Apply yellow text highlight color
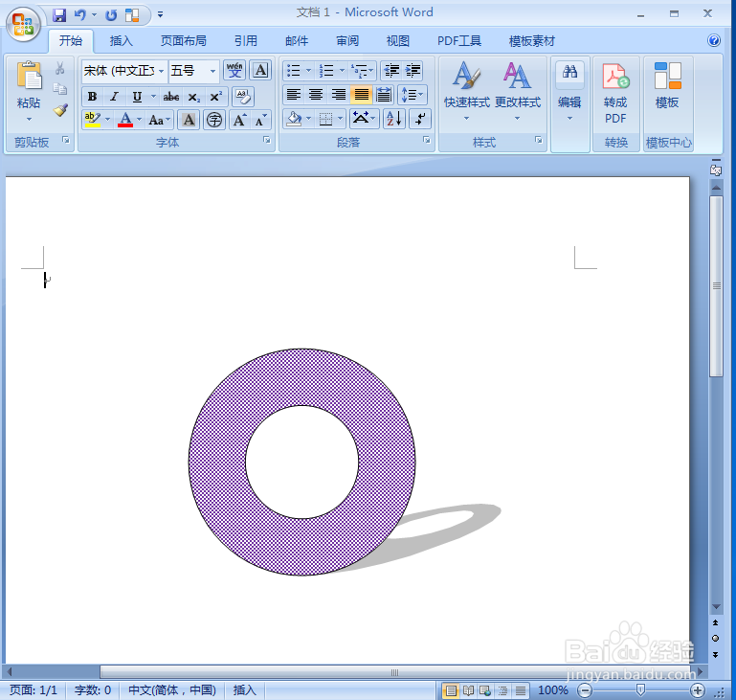Image resolution: width=736 pixels, height=700 pixels. (92, 121)
